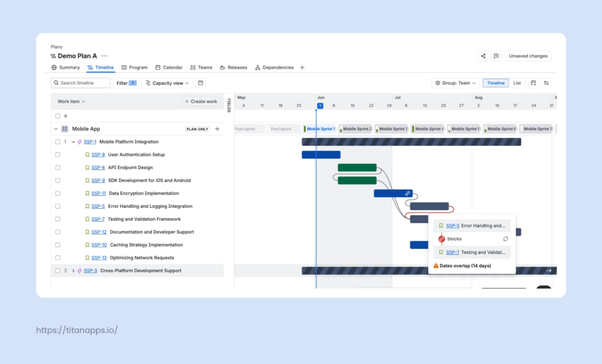
Task: Open the Filter button with 1 active
Action: (126, 83)
